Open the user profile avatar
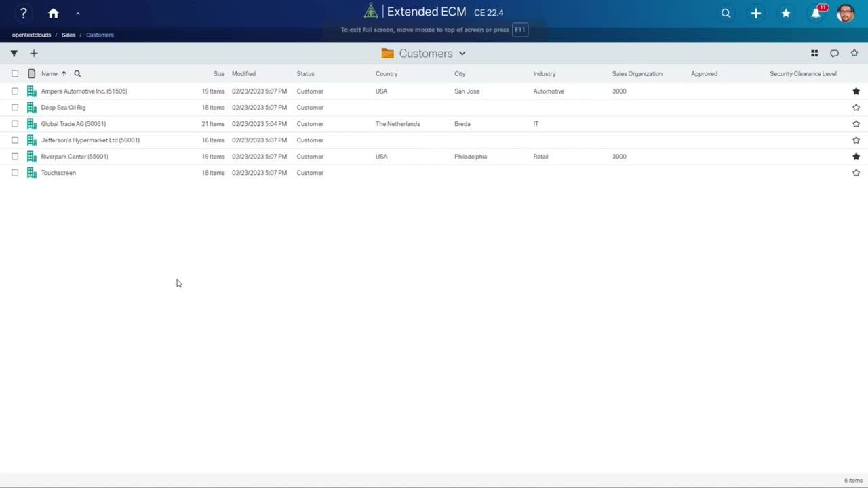This screenshot has height=488, width=868. coord(846,13)
